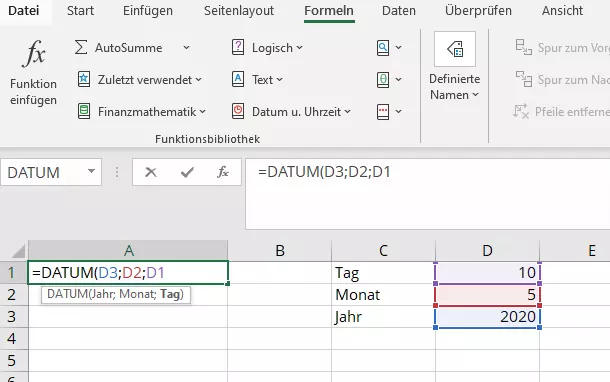
Task: Open the name box dropdown arrow
Action: 91,171
